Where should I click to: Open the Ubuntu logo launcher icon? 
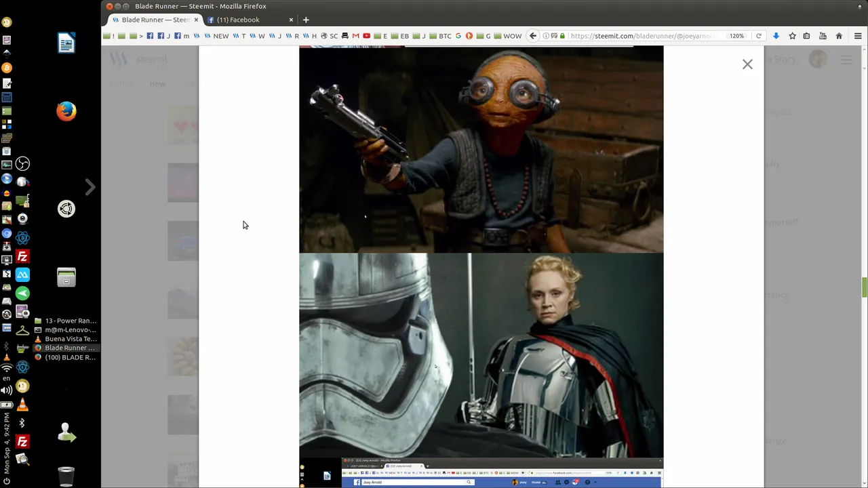(66, 209)
